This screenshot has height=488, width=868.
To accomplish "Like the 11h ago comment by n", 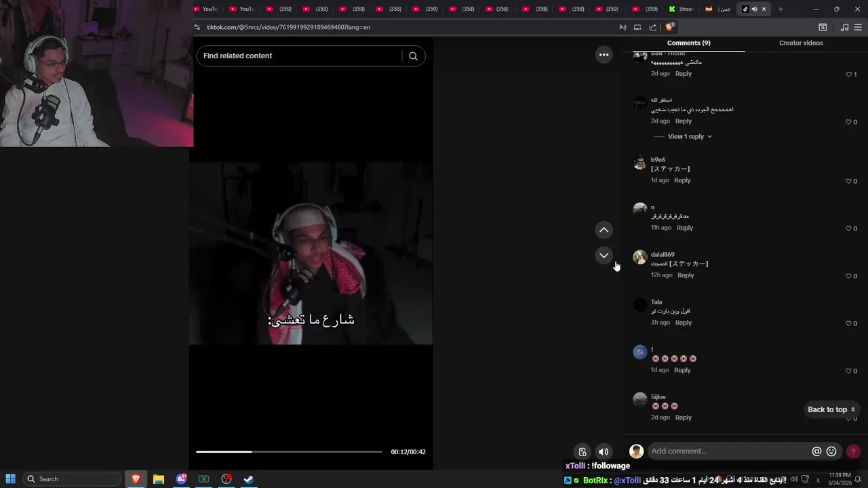I will [848, 229].
